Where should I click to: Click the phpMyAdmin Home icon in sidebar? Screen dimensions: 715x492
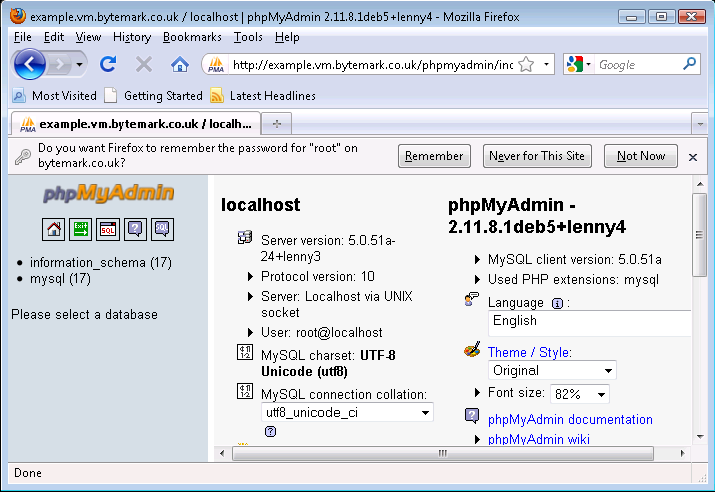(x=53, y=229)
